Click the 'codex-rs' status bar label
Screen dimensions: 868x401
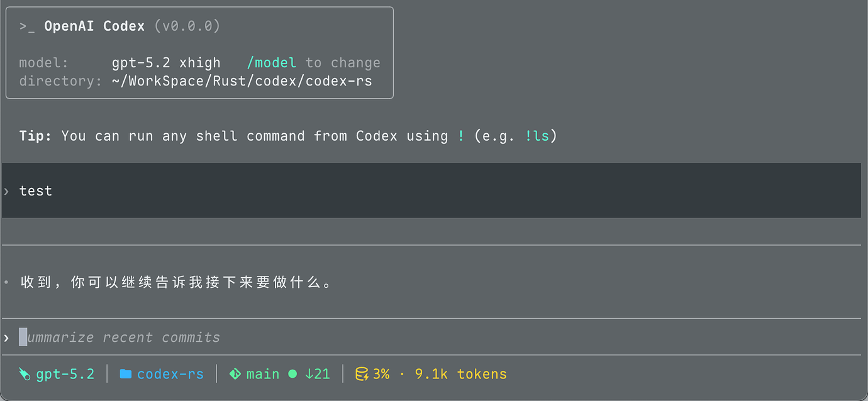click(170, 375)
